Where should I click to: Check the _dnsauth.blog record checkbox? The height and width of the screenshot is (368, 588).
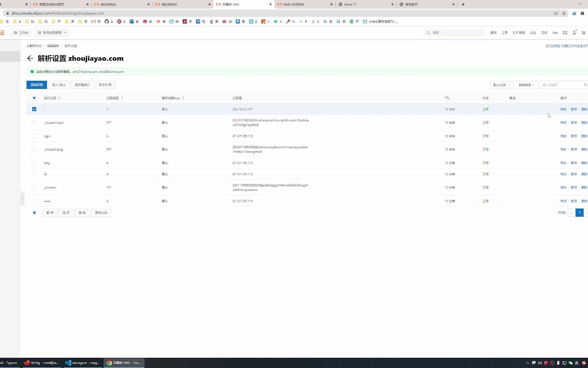34,149
